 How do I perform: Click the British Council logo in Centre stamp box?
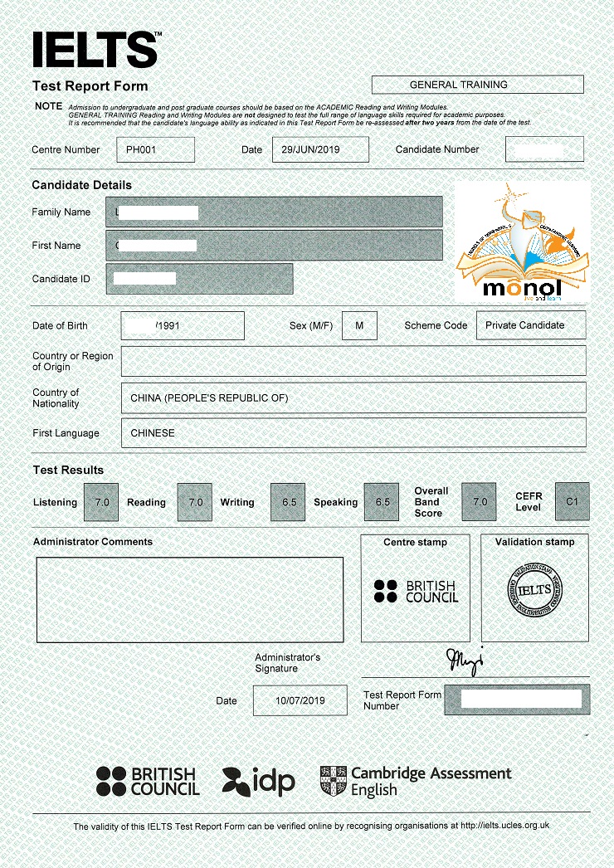(416, 591)
